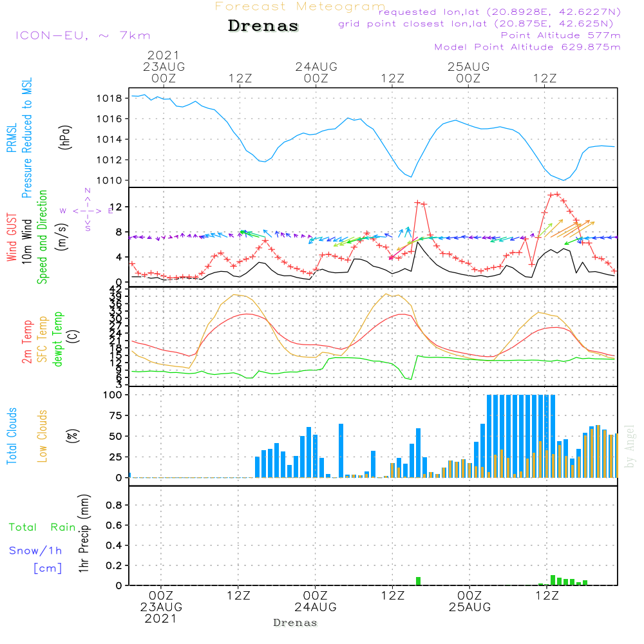Click the 100 value on cloud axis
Image resolution: width=644 pixels, height=644 pixels.
[113, 395]
